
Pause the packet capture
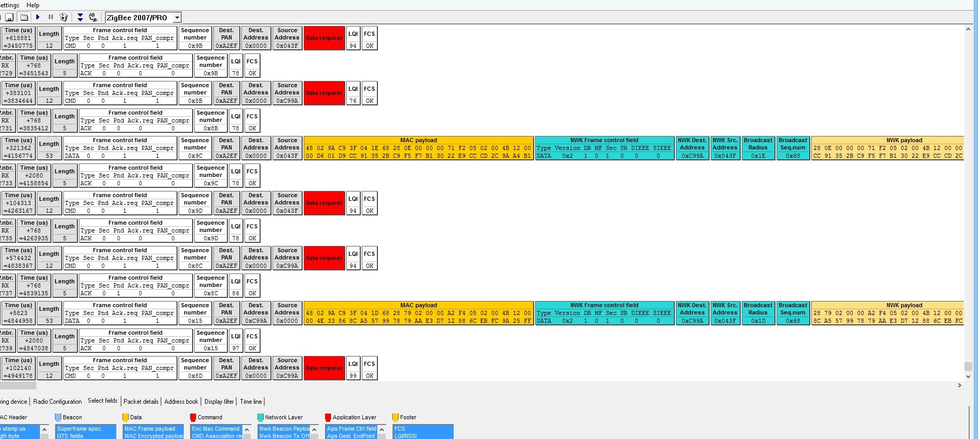(51, 17)
